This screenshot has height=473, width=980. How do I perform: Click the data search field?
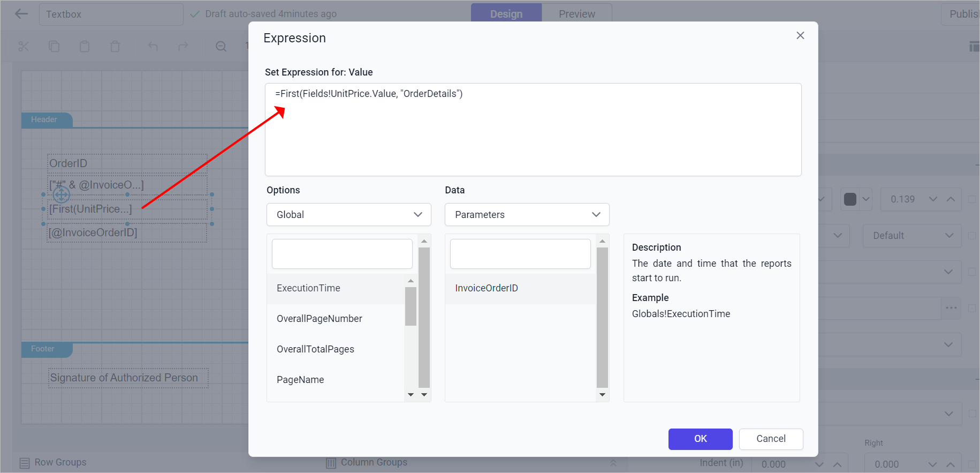[x=520, y=254]
